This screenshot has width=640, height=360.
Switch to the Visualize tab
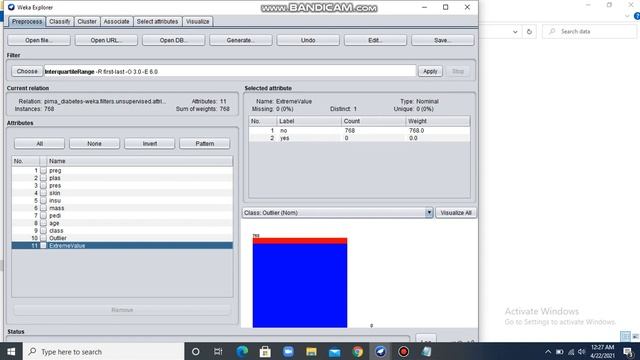[x=198, y=22]
